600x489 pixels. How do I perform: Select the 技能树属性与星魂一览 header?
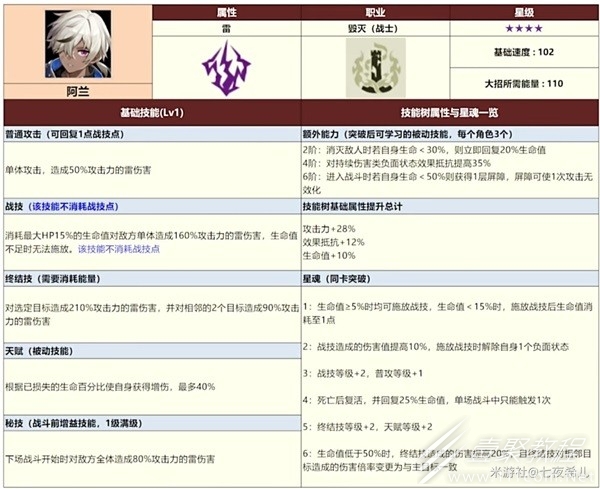point(450,112)
